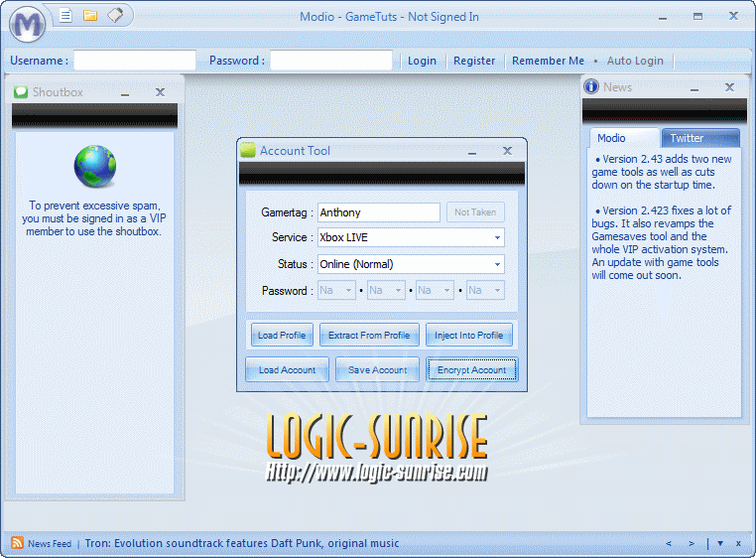Toggle Auto Login option

pos(635,61)
